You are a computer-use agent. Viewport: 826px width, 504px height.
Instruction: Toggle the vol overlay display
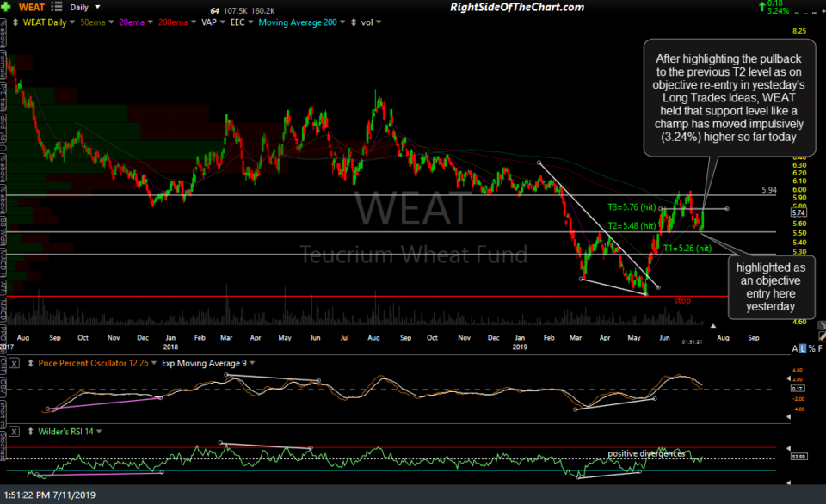pos(366,22)
